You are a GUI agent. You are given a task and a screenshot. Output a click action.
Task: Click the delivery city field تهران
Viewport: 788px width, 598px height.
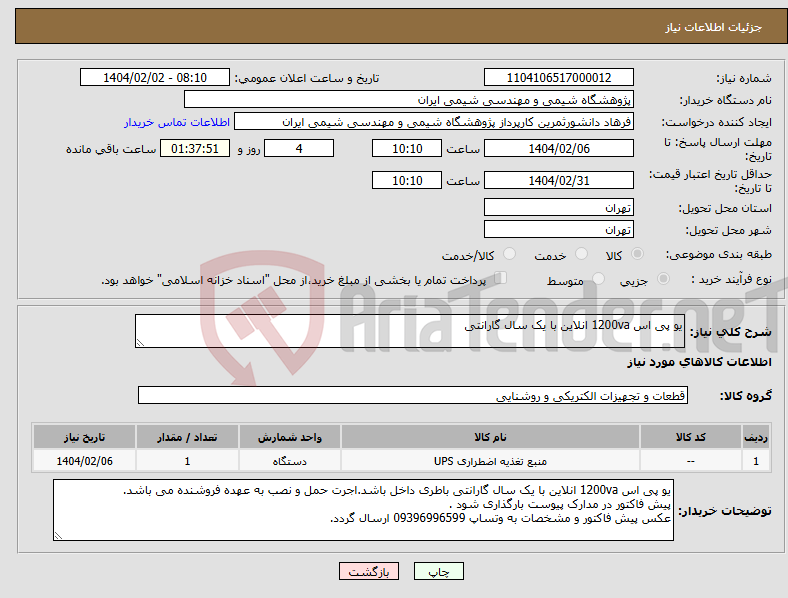click(558, 229)
